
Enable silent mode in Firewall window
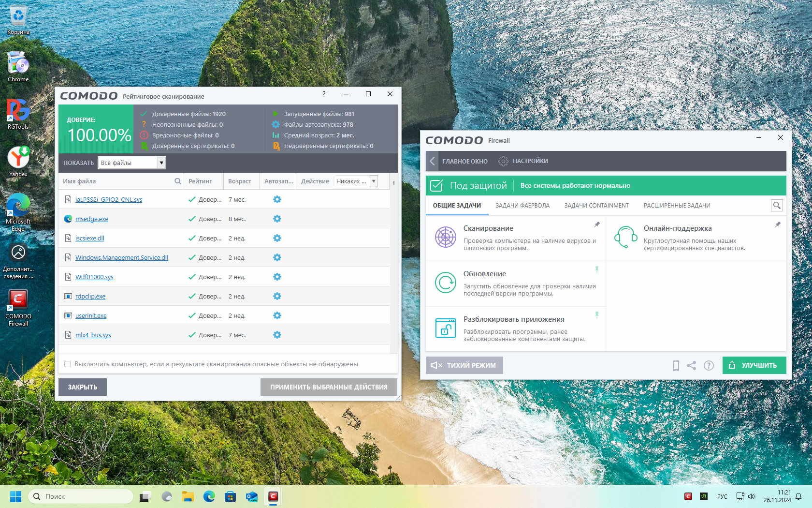click(x=464, y=366)
